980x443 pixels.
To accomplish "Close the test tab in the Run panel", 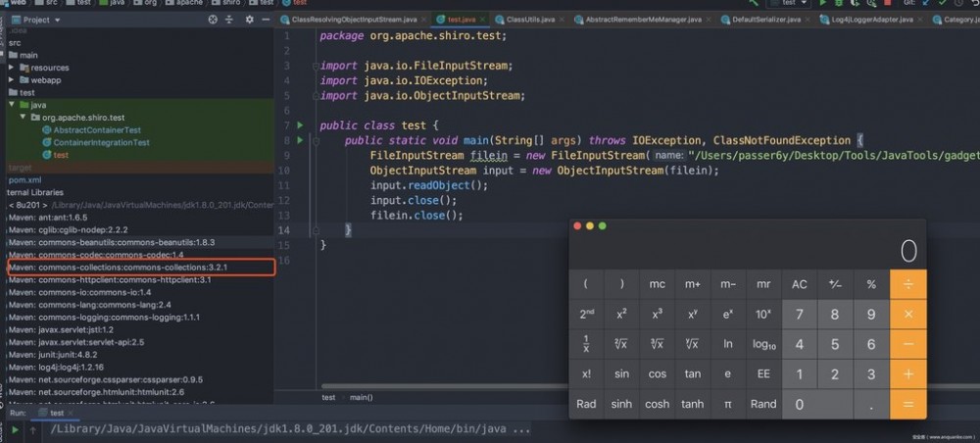I will coord(70,413).
